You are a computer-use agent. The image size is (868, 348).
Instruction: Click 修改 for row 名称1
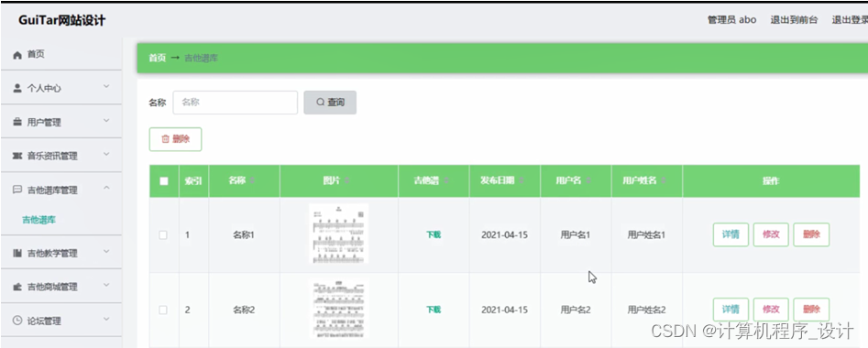(x=771, y=234)
